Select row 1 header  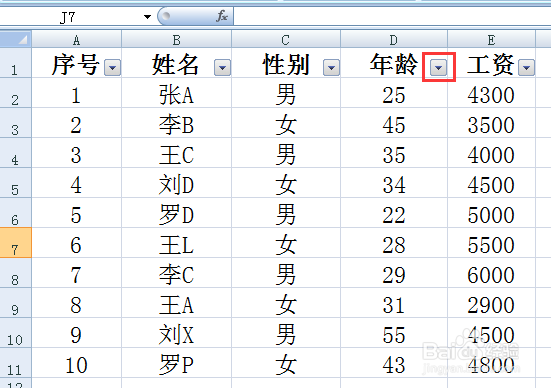coord(15,63)
